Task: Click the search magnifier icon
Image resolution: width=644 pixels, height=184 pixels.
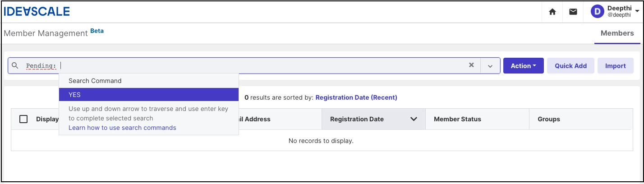Action: (15, 65)
